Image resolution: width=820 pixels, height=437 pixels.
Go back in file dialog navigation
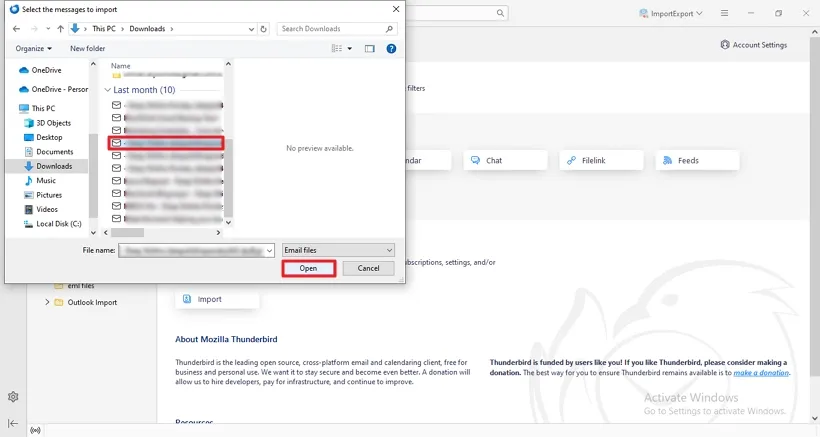click(x=16, y=29)
